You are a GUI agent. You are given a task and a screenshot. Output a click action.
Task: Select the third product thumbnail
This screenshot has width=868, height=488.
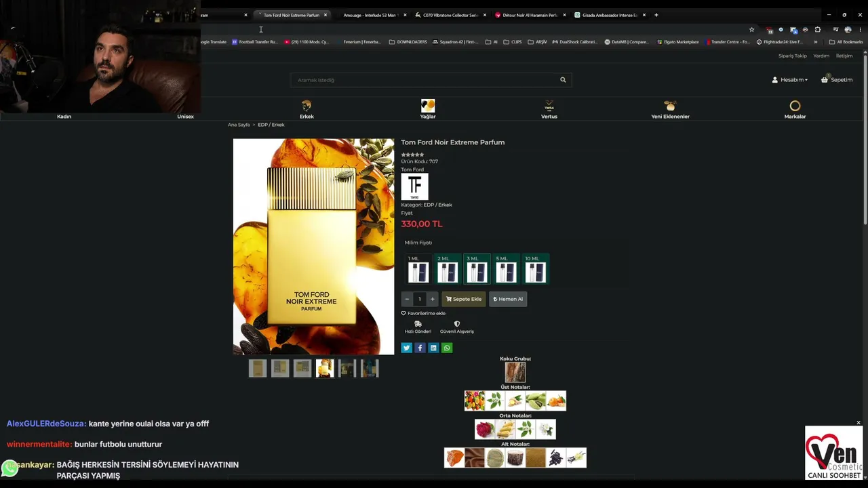coord(302,368)
